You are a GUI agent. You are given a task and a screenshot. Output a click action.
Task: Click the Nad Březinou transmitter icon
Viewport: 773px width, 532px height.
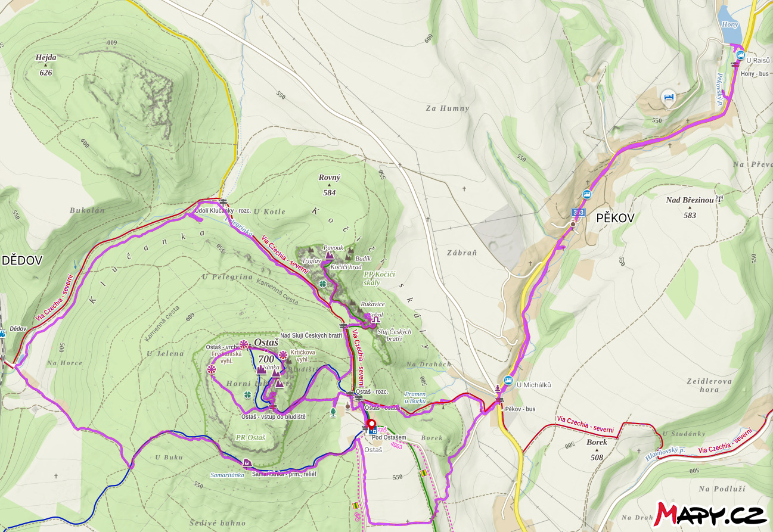719,199
